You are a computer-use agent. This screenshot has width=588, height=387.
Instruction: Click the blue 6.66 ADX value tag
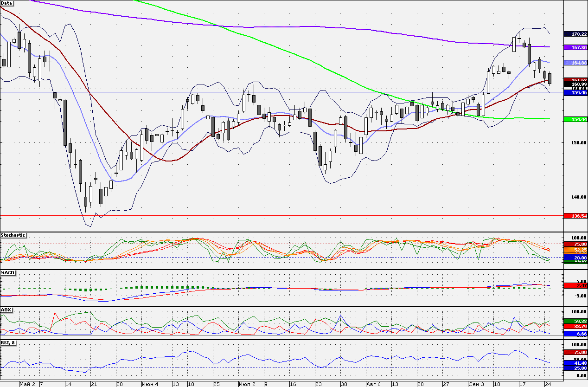click(x=575, y=334)
